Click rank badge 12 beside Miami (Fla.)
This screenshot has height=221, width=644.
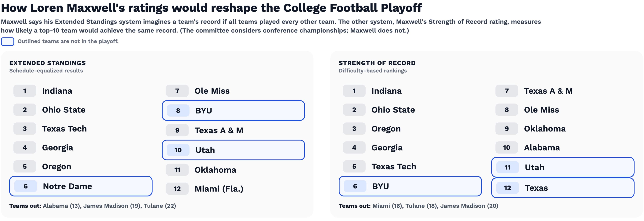point(177,189)
